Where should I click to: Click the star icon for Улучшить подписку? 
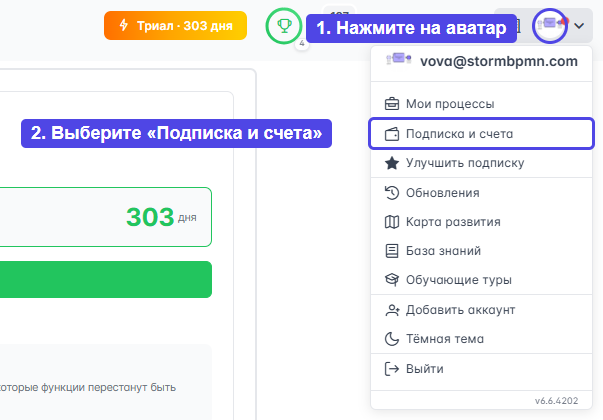tap(392, 163)
